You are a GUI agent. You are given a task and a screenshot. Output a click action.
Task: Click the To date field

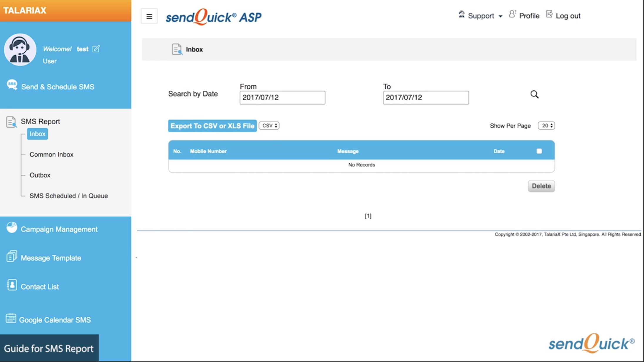click(x=426, y=98)
